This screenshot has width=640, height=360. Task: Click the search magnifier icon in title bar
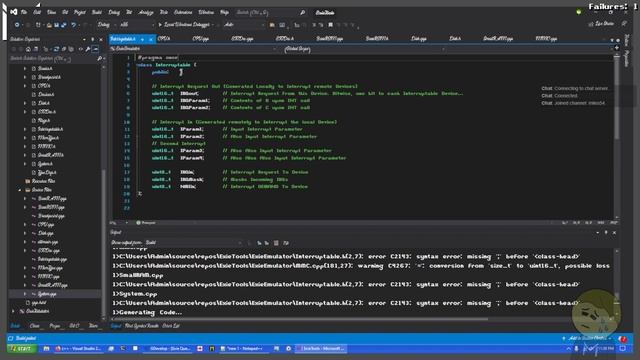click(302, 13)
